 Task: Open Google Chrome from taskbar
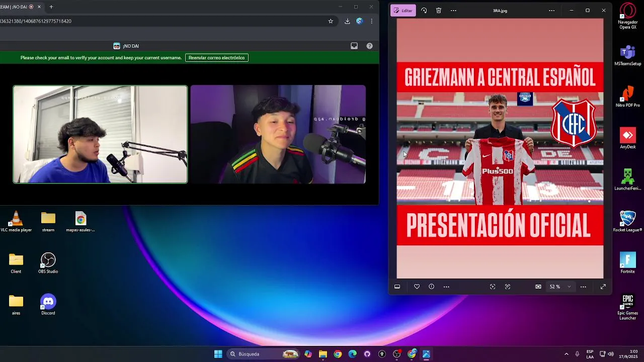pyautogui.click(x=338, y=354)
